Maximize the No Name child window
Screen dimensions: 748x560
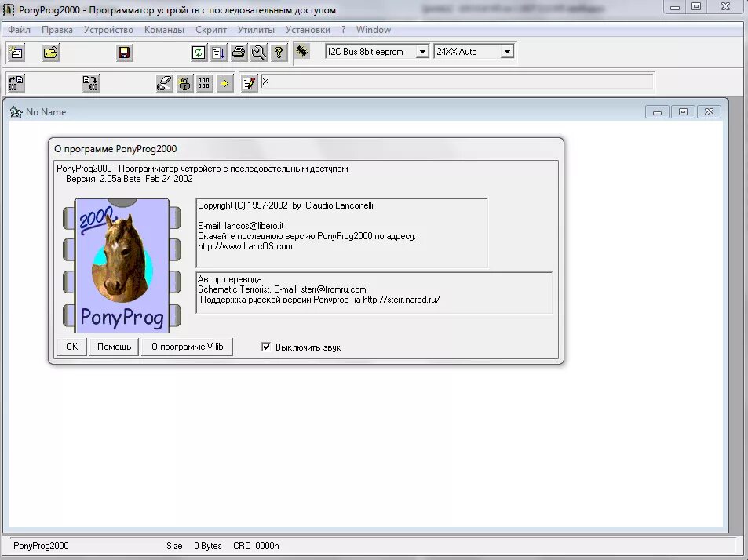pyautogui.click(x=683, y=112)
